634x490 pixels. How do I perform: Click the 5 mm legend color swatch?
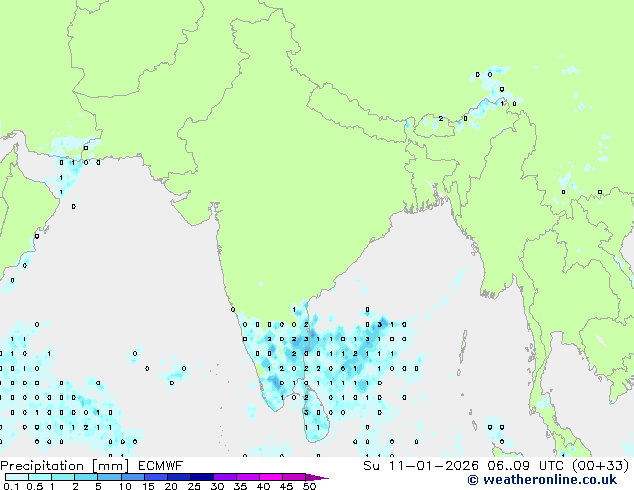pos(110,477)
